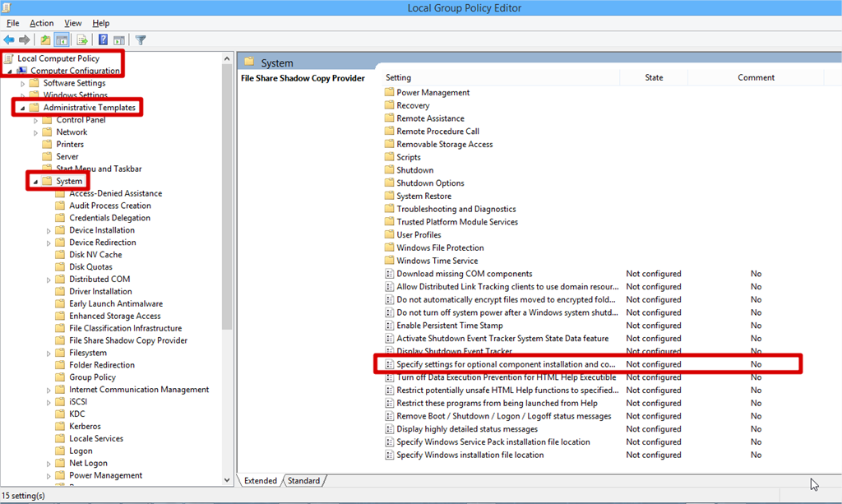Viewport: 842px width, 504px height.
Task: Switch to the Standard tab
Action: pyautogui.click(x=303, y=481)
